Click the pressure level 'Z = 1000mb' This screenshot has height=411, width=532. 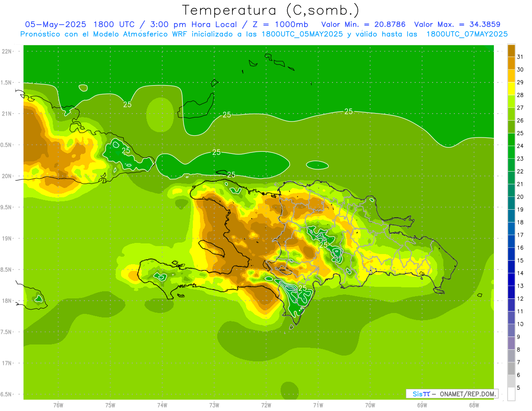click(x=280, y=24)
